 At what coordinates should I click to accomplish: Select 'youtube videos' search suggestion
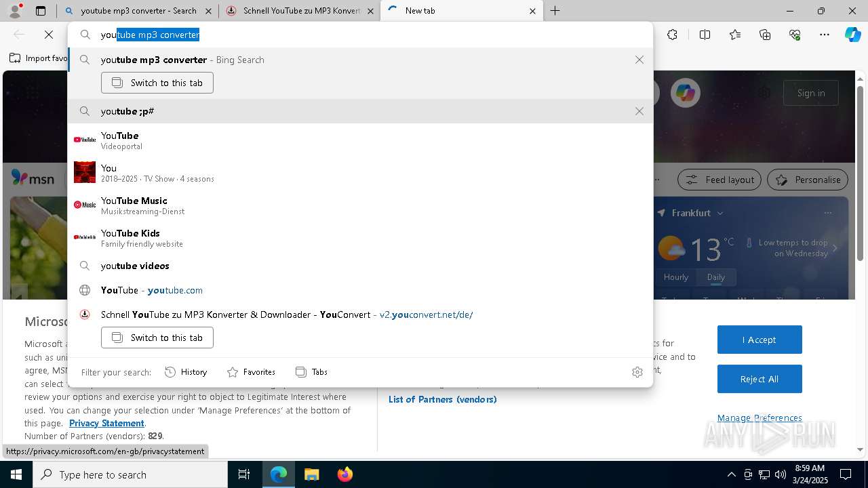tap(360, 266)
